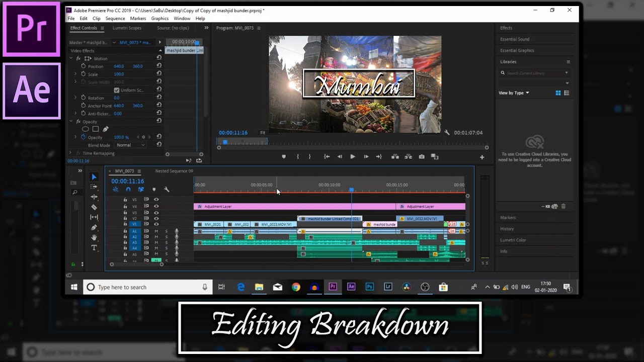Image resolution: width=644 pixels, height=362 pixels.
Task: Open the Essential Sound panel
Action: [515, 39]
